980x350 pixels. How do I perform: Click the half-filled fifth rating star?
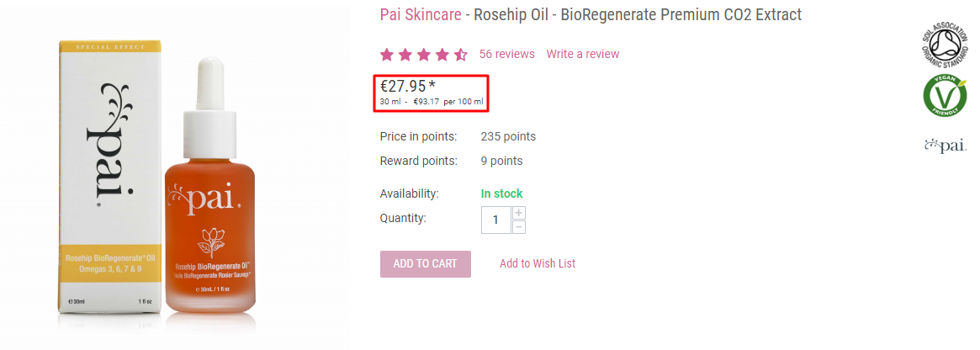click(x=461, y=55)
